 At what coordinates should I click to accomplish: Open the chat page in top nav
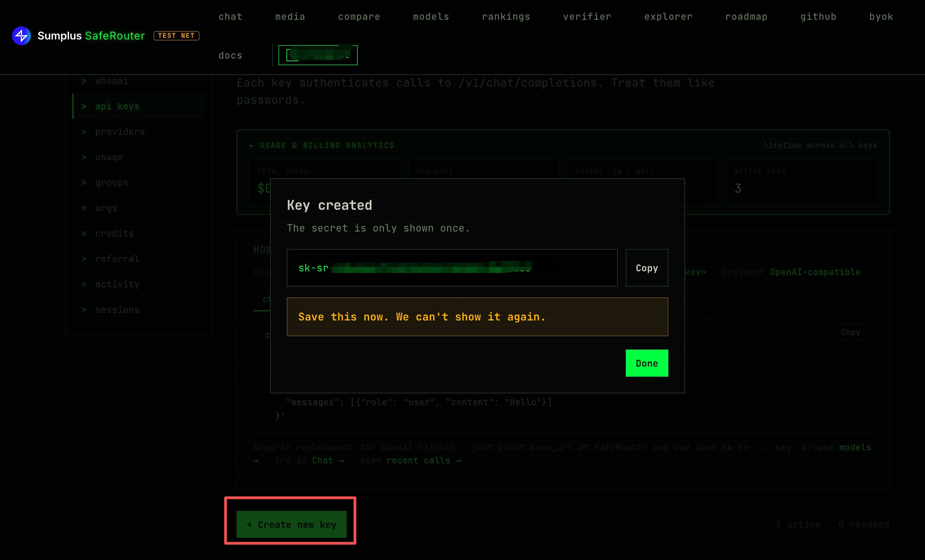click(231, 16)
